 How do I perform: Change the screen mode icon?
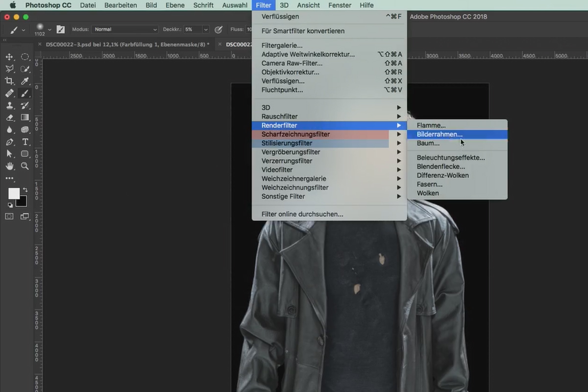(25, 216)
